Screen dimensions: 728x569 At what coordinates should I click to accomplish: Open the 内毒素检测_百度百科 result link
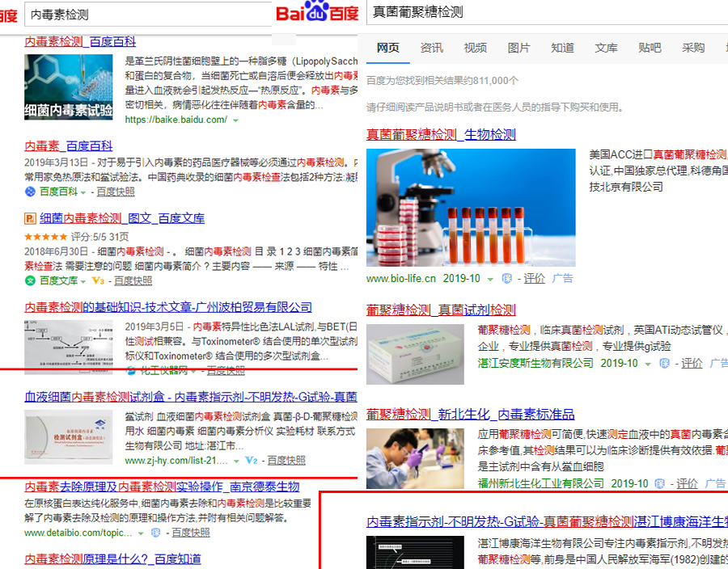(x=80, y=42)
